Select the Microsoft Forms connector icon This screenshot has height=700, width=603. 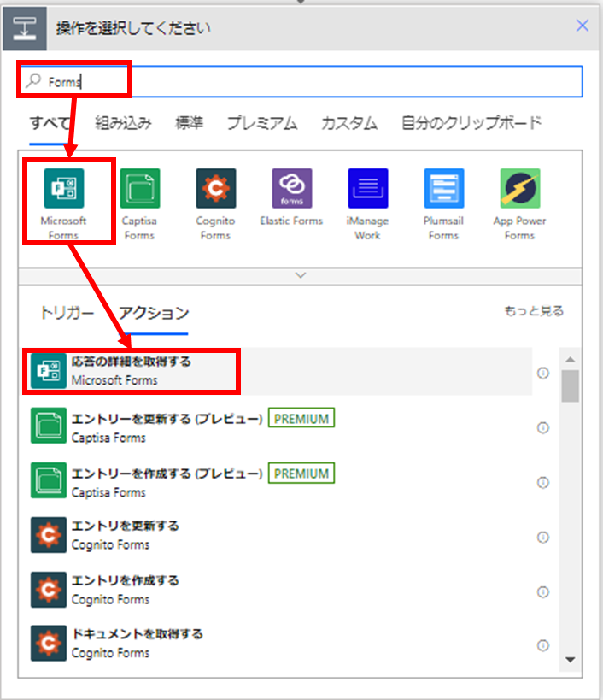click(64, 188)
